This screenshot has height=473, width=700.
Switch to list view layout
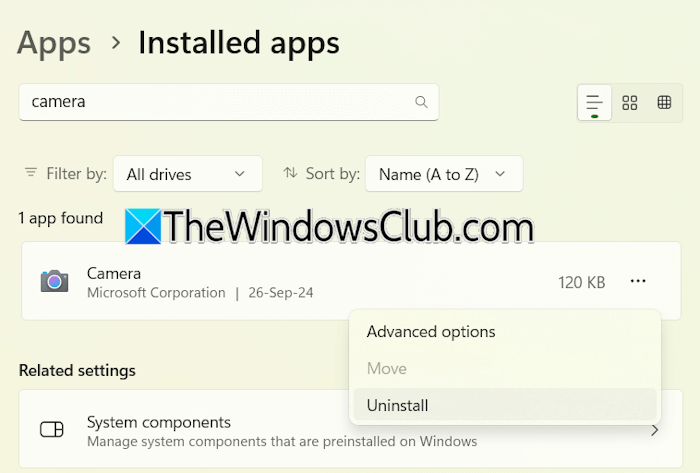(x=594, y=103)
